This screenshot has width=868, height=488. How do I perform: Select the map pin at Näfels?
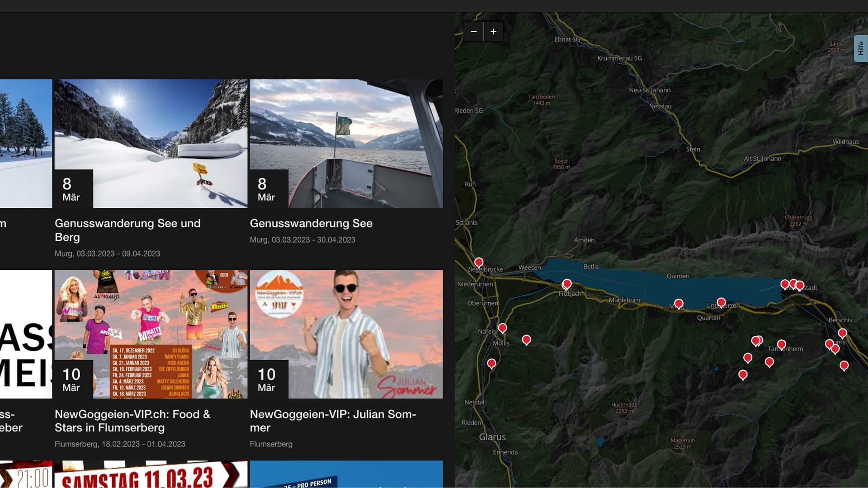(x=502, y=328)
